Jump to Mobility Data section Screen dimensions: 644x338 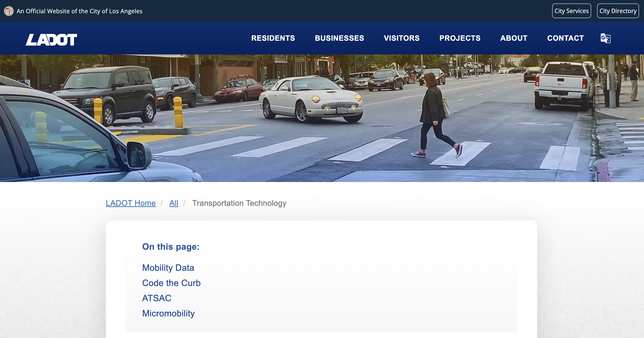tap(168, 268)
